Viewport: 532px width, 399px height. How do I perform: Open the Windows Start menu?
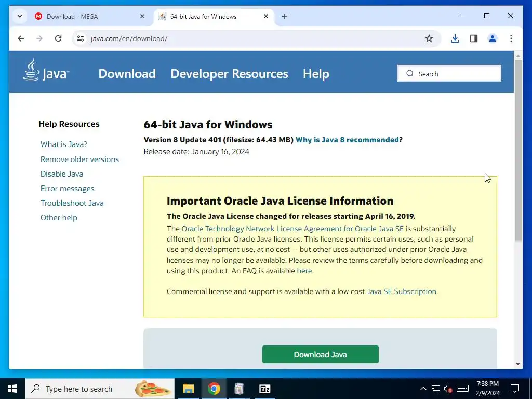[x=12, y=389]
